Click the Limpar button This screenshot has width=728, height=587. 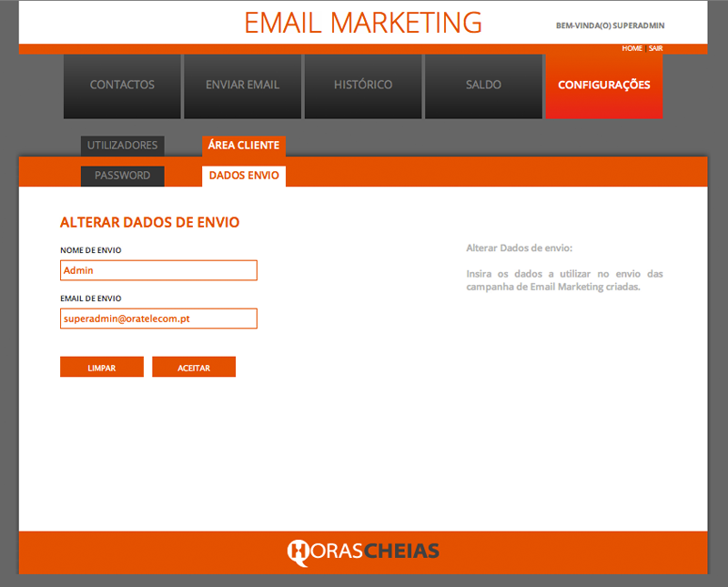tap(102, 367)
